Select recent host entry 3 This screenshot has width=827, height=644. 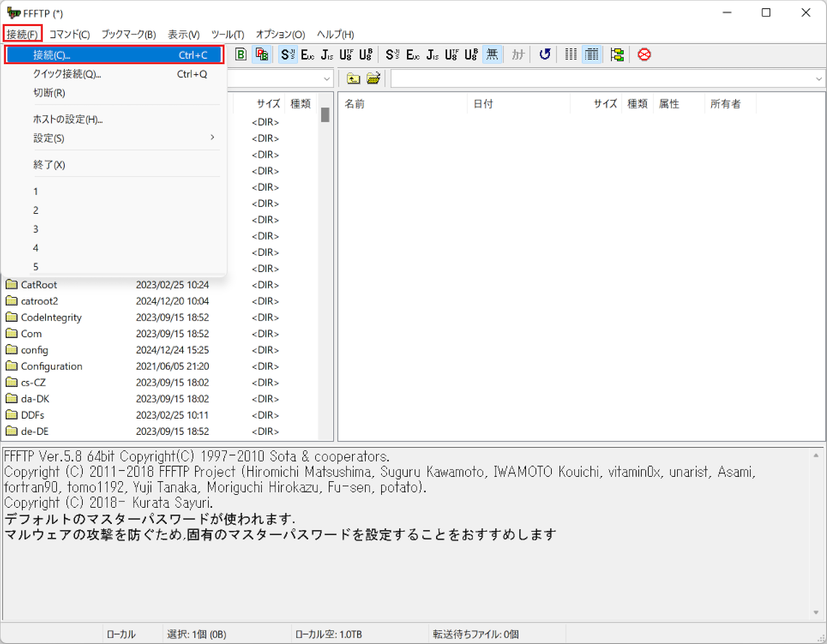pos(114,229)
